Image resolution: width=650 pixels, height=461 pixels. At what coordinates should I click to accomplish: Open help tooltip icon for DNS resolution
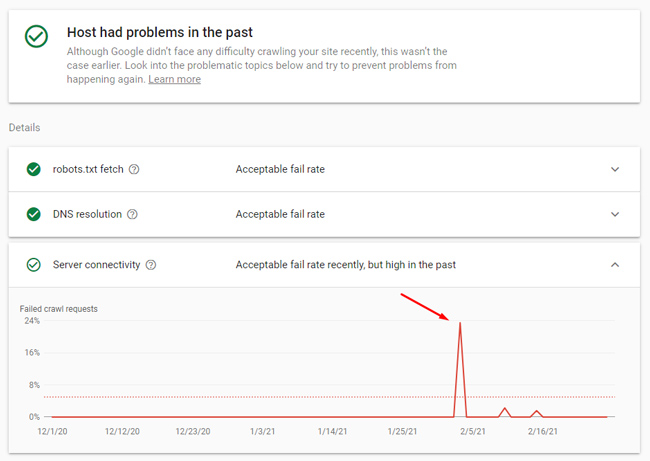[x=132, y=214]
